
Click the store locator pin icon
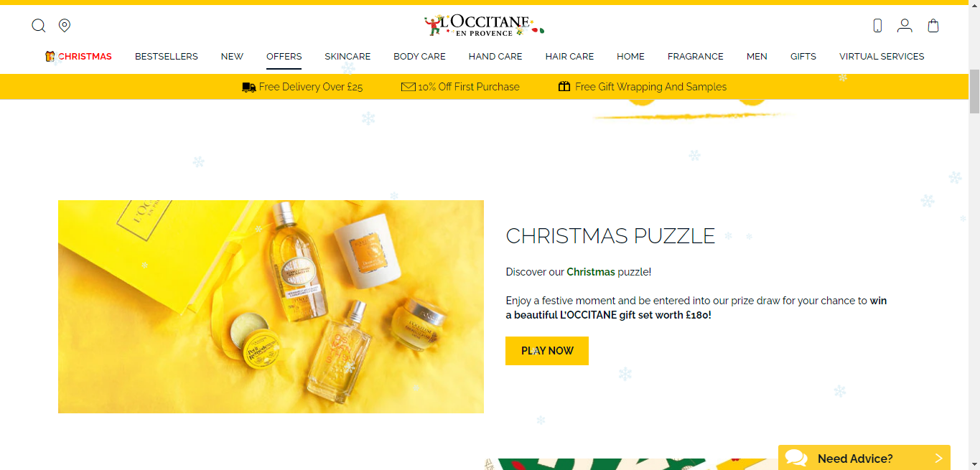point(65,26)
